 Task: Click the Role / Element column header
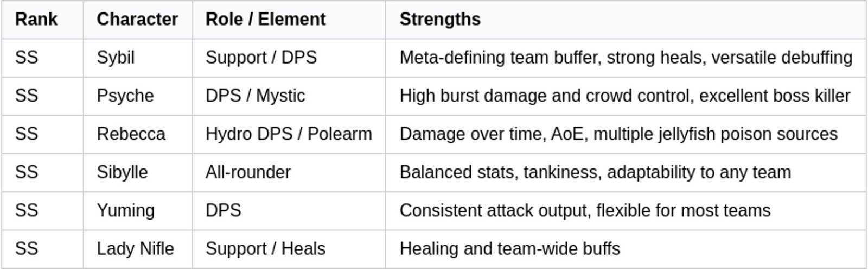pyautogui.click(x=265, y=20)
